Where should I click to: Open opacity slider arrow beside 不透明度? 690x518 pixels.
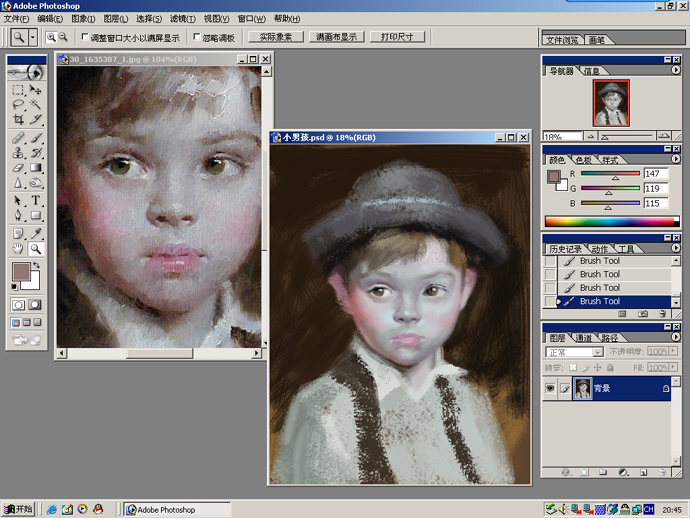tap(673, 351)
